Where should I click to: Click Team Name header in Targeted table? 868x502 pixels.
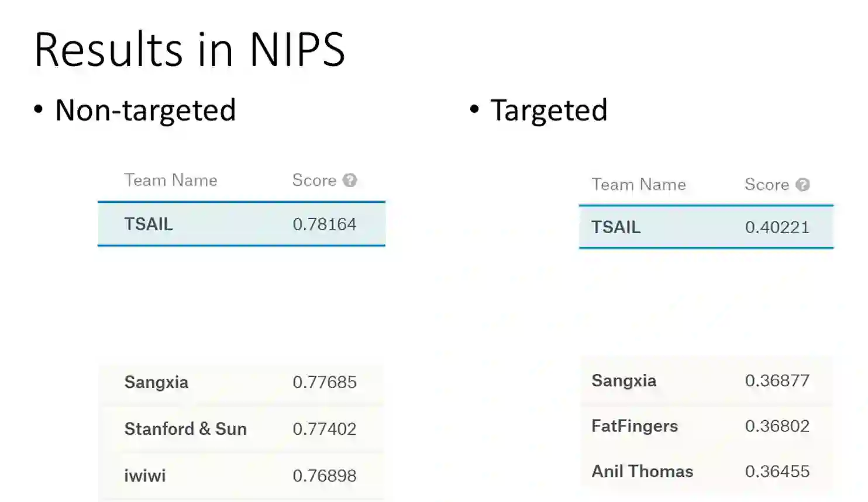638,185
